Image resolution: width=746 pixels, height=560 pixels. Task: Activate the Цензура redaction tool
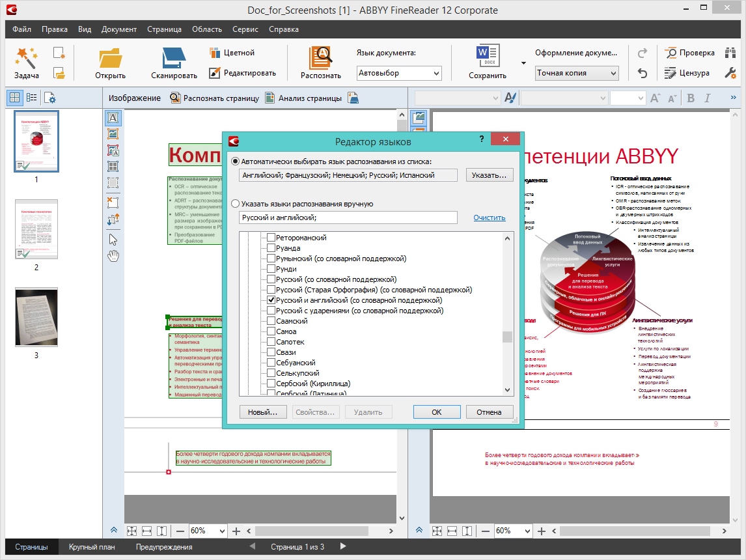coord(687,73)
